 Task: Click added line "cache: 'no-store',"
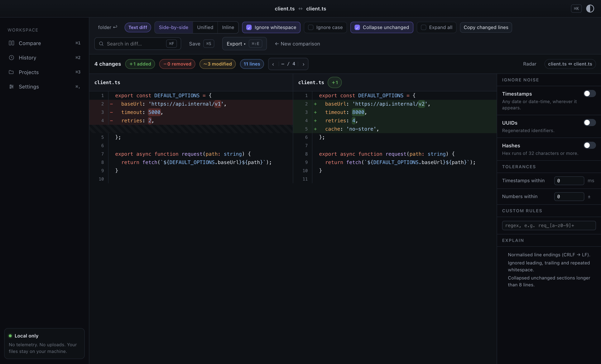coord(395,129)
